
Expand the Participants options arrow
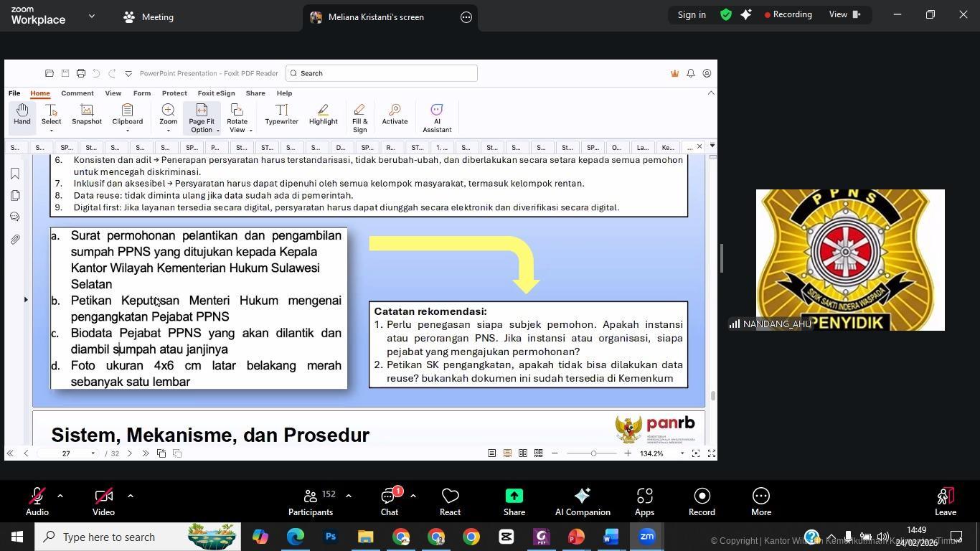[x=349, y=496]
